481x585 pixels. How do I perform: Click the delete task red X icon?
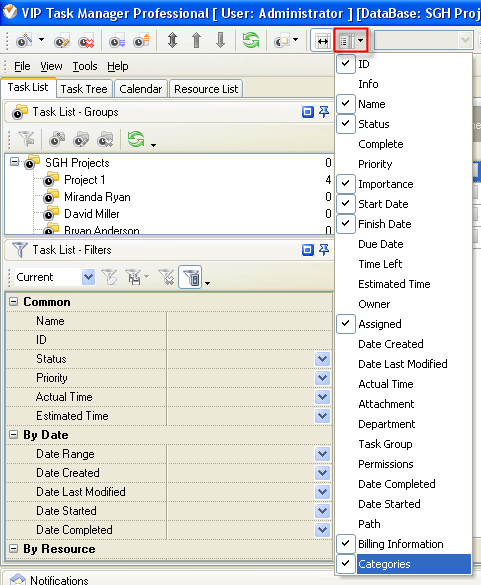click(86, 41)
